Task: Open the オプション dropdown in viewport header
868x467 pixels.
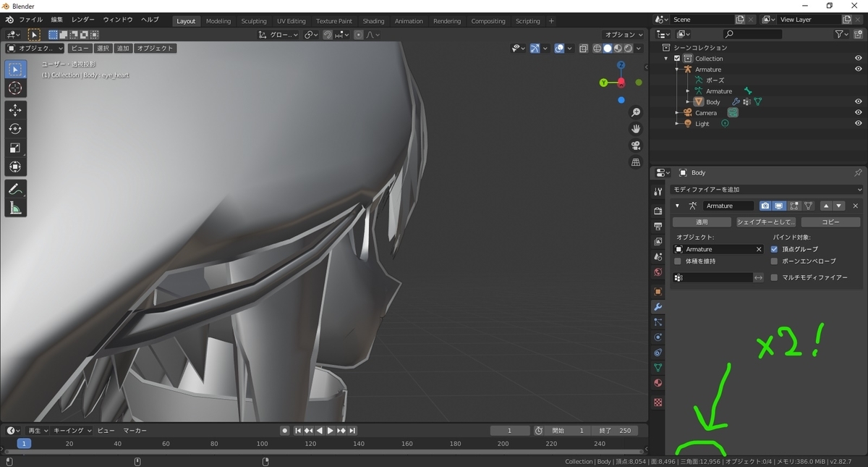Action: [623, 35]
